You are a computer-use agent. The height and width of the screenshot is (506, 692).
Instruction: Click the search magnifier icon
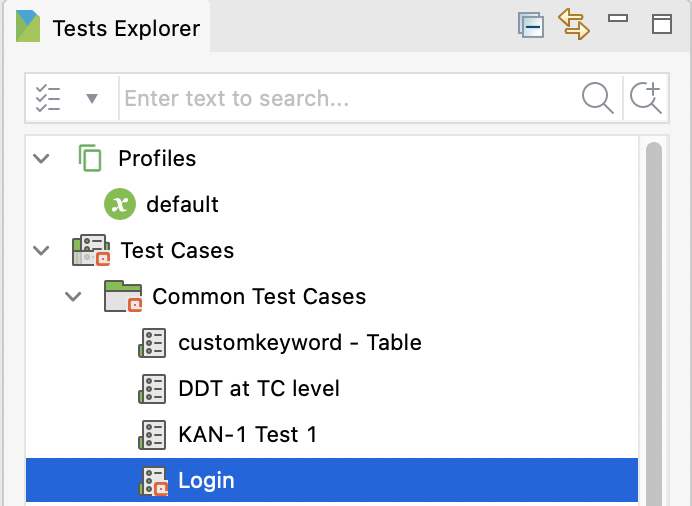point(597,98)
